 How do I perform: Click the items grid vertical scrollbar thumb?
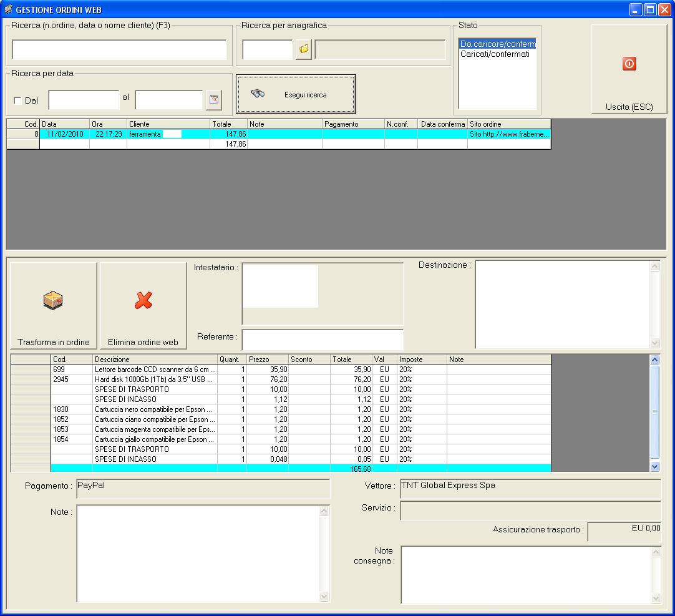[x=654, y=412]
